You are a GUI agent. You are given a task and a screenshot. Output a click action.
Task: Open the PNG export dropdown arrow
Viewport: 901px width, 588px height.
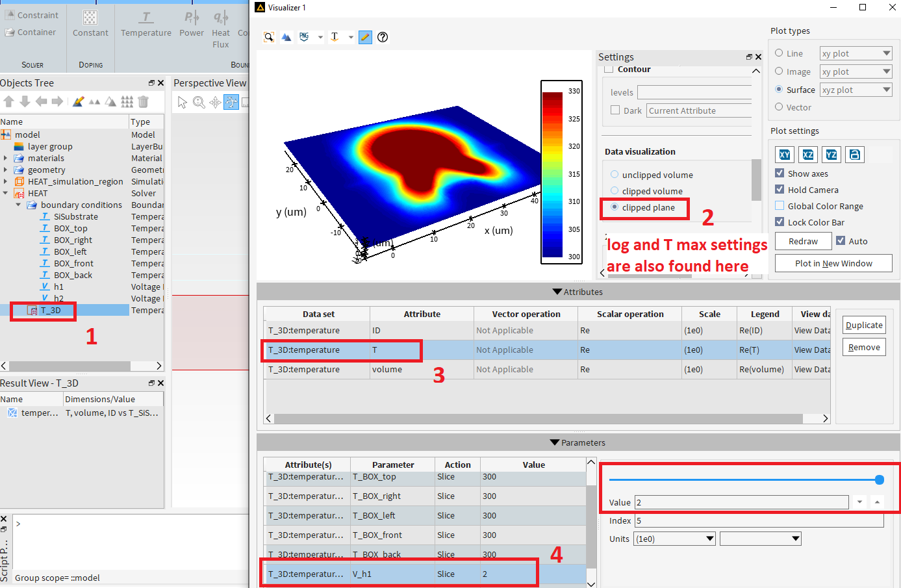(320, 37)
